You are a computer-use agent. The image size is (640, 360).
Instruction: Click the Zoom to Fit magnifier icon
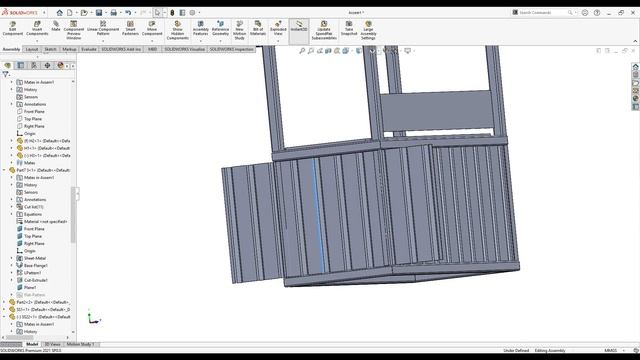[302, 51]
